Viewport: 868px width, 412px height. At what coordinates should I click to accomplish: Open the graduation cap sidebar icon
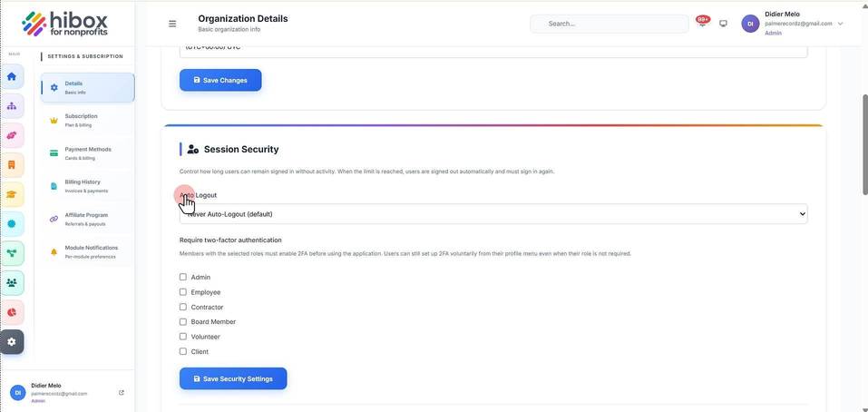click(x=12, y=194)
